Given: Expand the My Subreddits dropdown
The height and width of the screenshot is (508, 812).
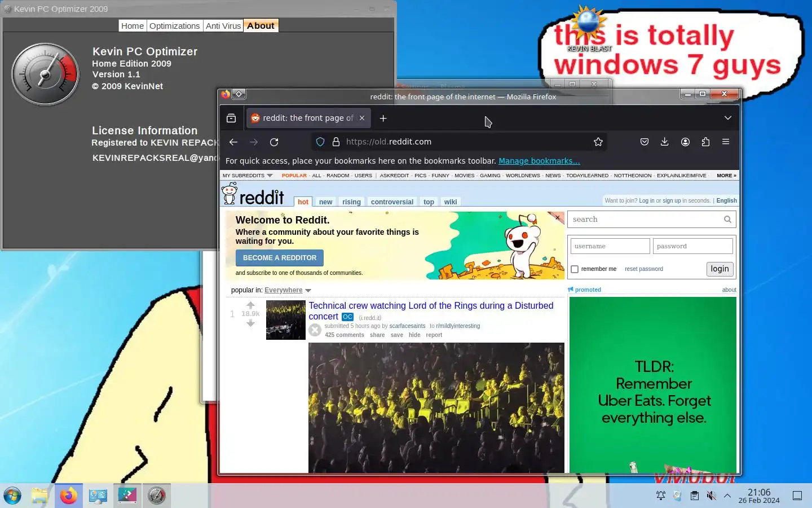Looking at the screenshot, I should coord(248,176).
